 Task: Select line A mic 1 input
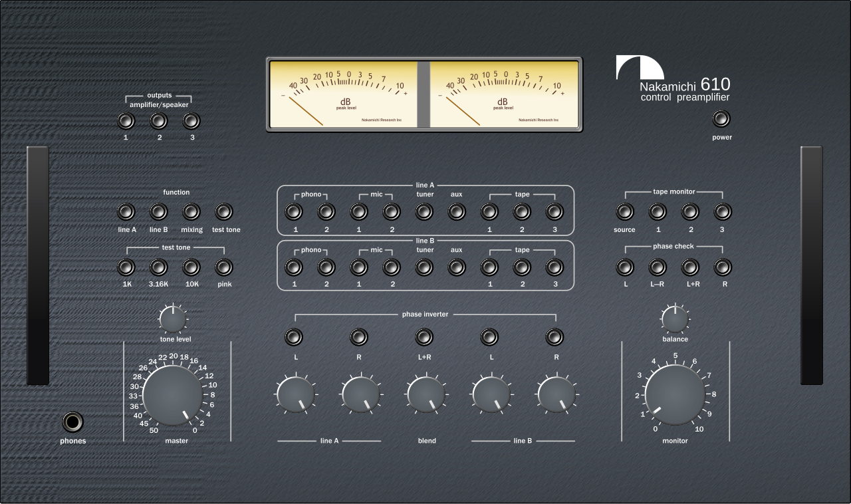(359, 212)
